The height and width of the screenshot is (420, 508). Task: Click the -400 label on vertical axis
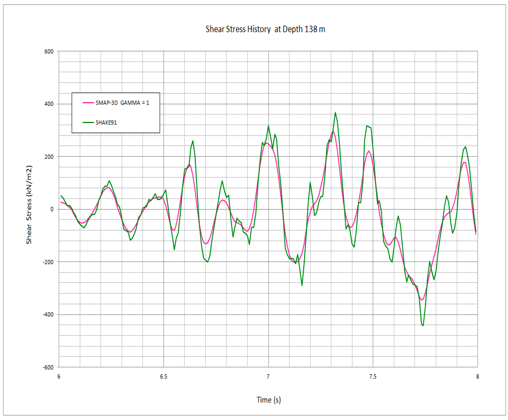48,315
